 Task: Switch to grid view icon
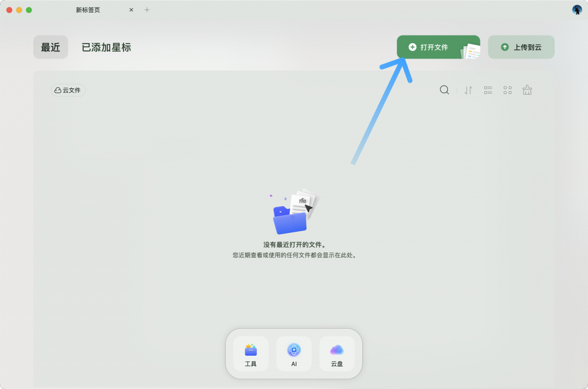tap(508, 90)
